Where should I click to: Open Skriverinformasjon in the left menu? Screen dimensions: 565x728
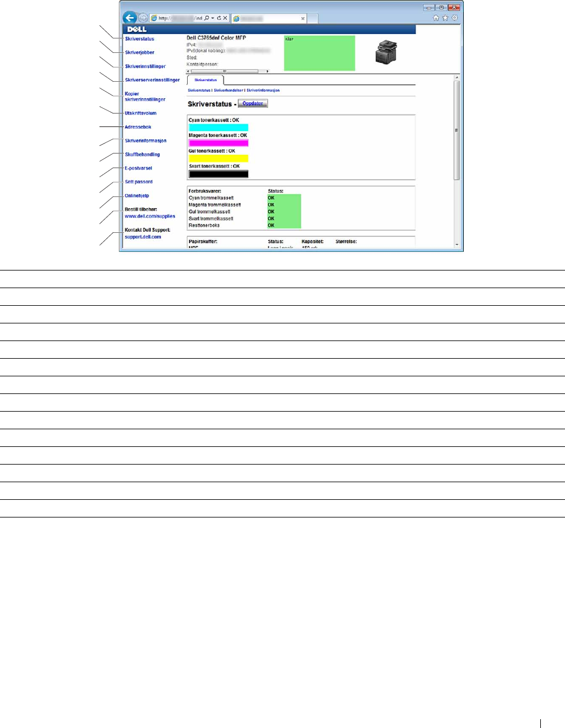pos(145,141)
